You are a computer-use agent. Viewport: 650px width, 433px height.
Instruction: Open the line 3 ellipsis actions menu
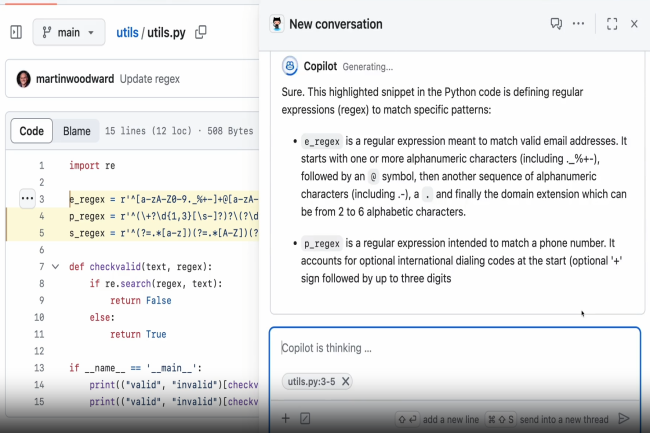click(27, 199)
